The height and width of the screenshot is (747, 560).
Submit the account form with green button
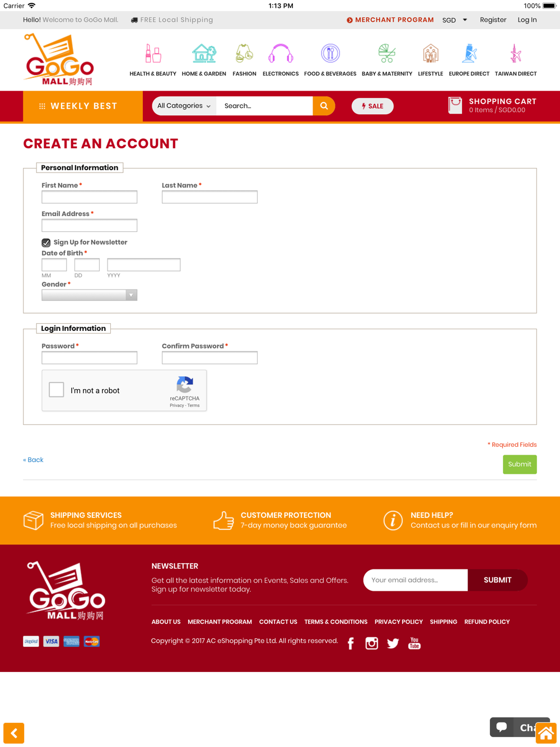pyautogui.click(x=520, y=464)
